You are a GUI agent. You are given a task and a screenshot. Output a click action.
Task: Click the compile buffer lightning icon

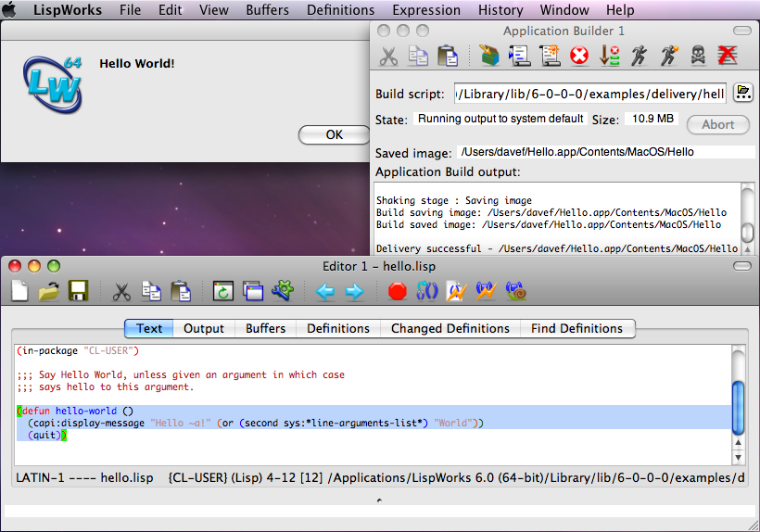pyautogui.click(x=487, y=291)
